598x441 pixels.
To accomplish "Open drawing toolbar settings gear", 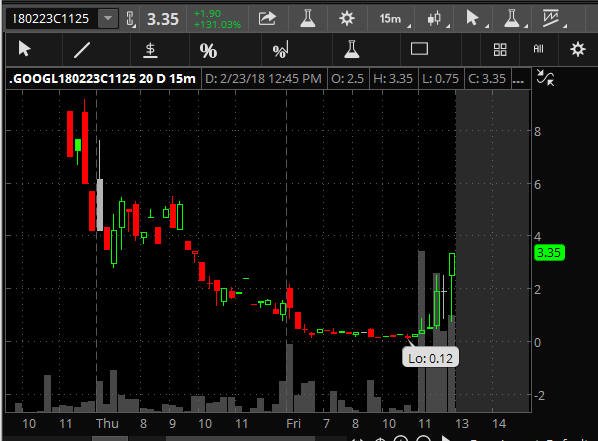I will [578, 50].
